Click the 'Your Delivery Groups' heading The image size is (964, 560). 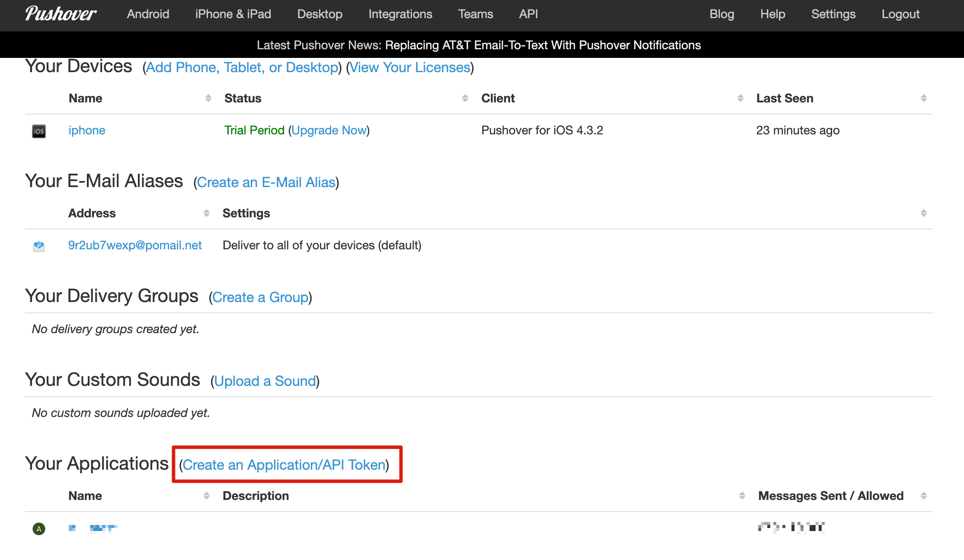[x=112, y=296]
